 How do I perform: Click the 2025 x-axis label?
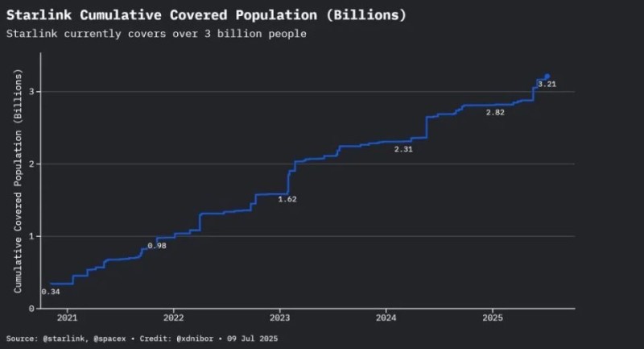(x=493, y=318)
